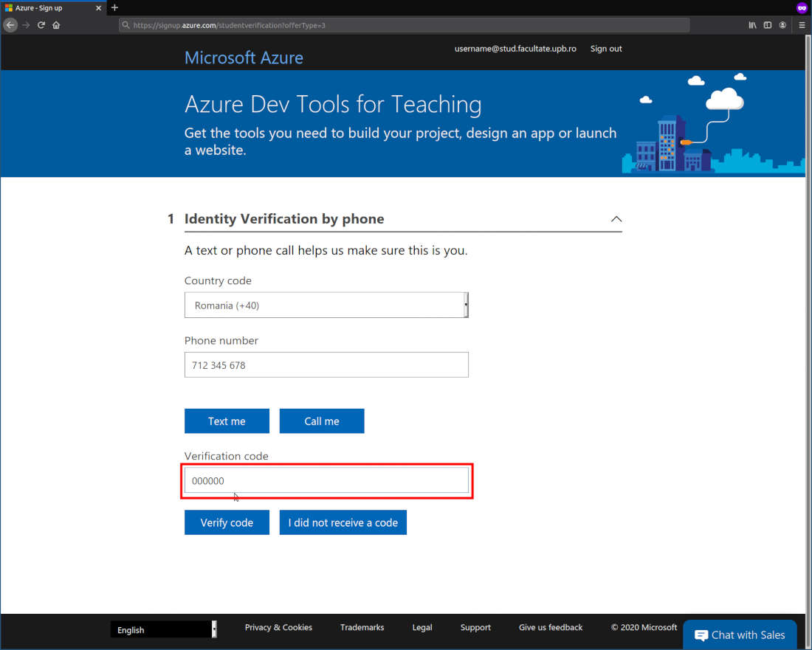
Task: Open the hamburger menu
Action: click(x=802, y=24)
